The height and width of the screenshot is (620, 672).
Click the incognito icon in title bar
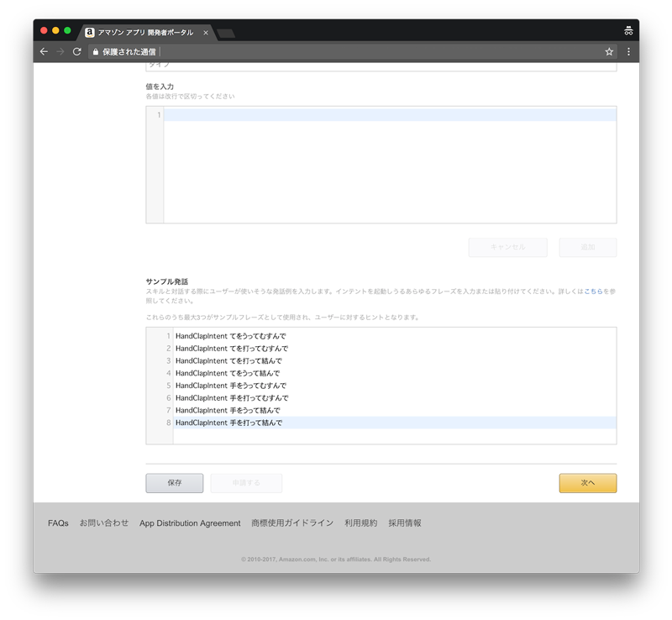(x=628, y=31)
